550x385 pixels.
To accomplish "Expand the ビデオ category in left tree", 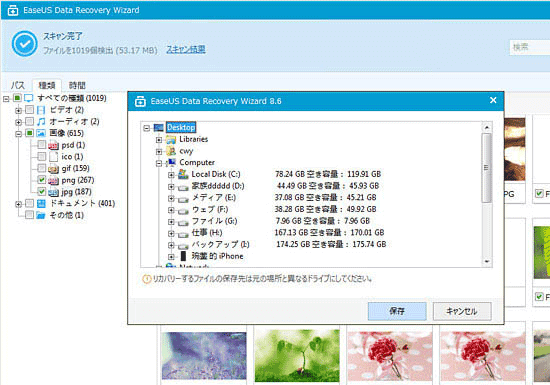I will pyautogui.click(x=18, y=111).
